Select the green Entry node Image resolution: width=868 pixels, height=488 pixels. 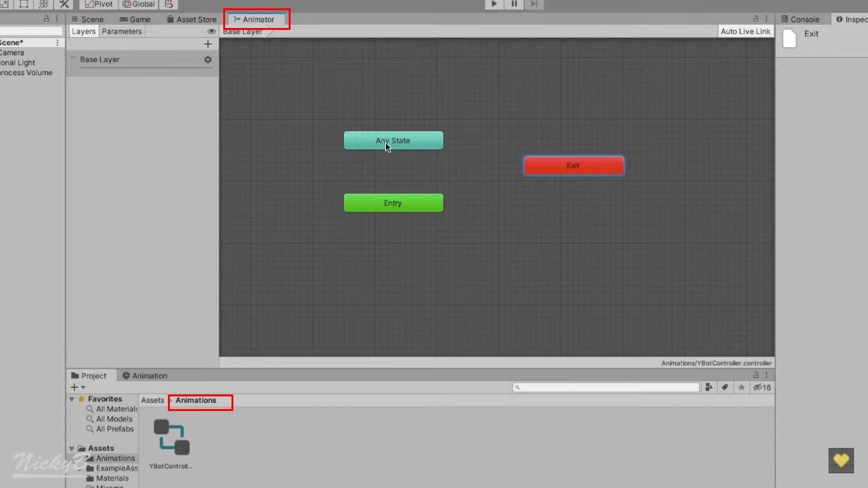tap(393, 203)
